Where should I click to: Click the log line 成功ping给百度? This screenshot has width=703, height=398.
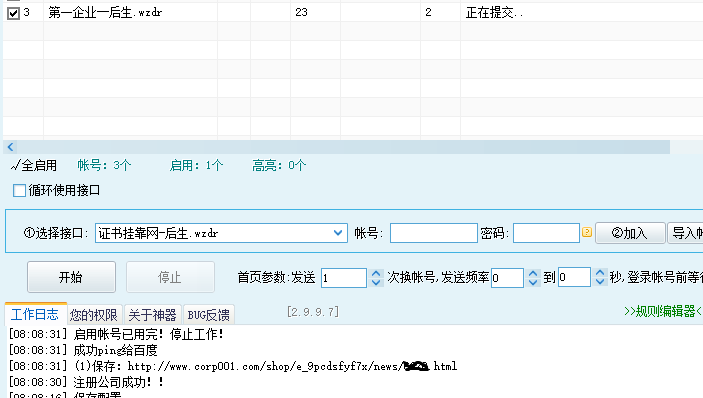[83, 350]
